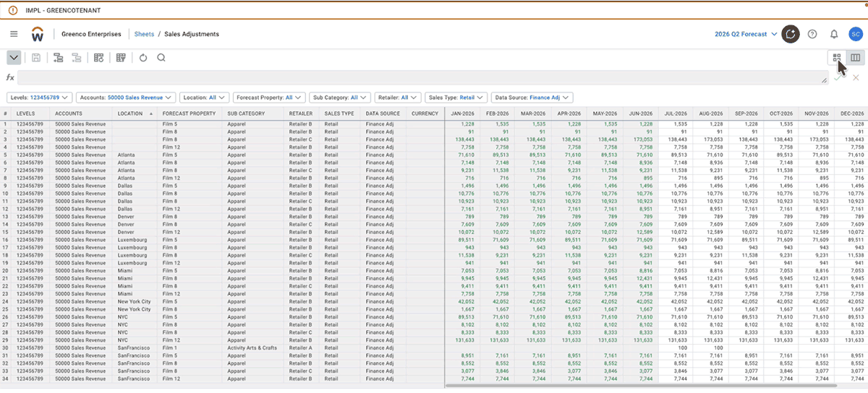Click the DEC-2026 column header

coord(850,113)
